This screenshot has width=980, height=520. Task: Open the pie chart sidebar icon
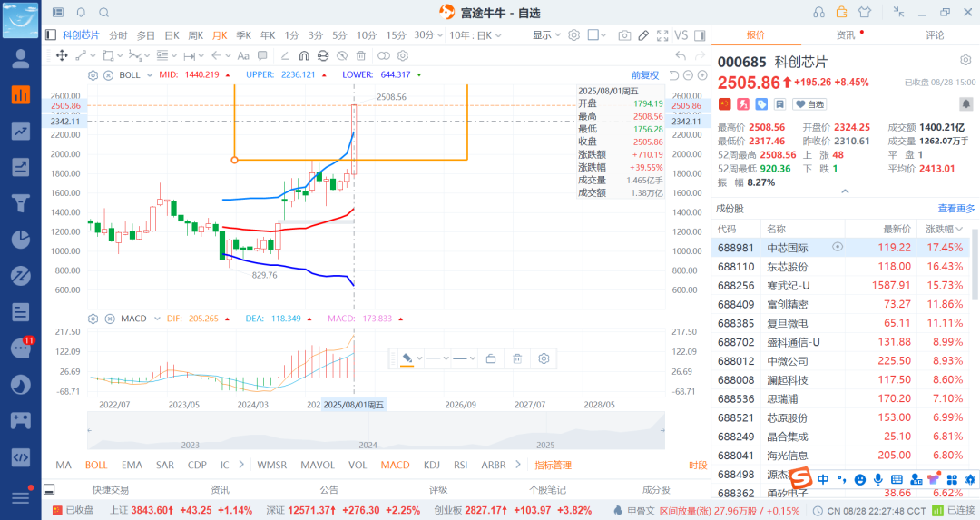click(21, 240)
